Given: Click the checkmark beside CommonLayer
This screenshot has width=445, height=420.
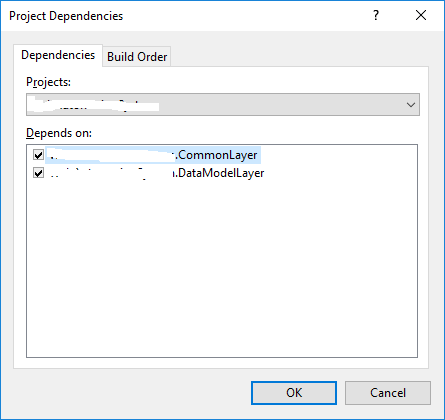Looking at the screenshot, I should [x=38, y=155].
